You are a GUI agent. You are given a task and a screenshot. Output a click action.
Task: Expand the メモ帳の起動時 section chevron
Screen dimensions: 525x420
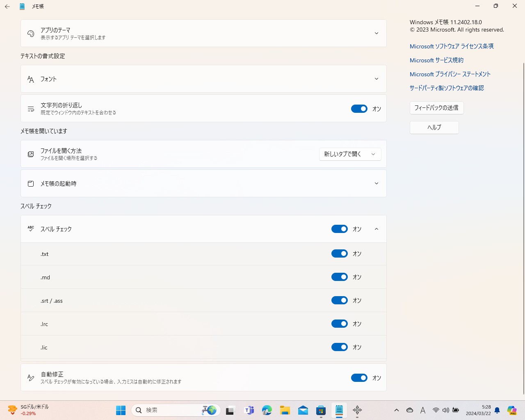[x=377, y=183]
